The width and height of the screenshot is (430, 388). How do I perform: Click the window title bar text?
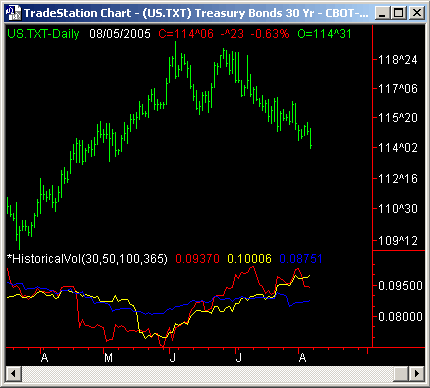click(x=196, y=13)
